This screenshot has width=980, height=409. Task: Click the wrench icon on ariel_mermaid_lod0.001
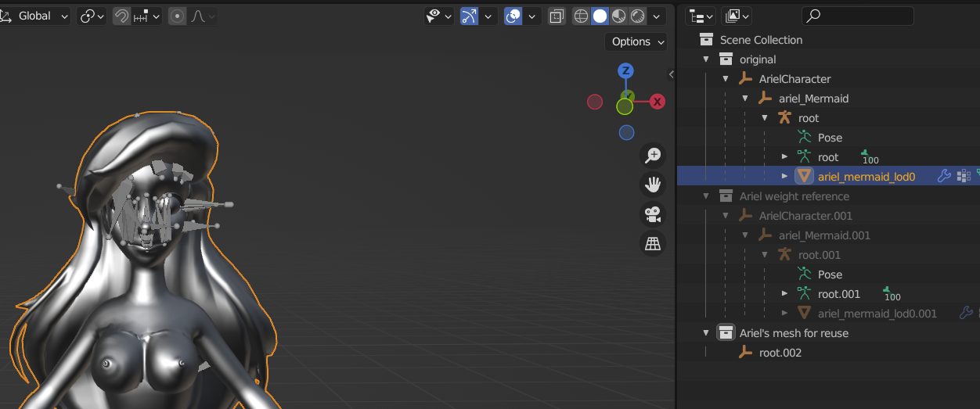click(966, 313)
